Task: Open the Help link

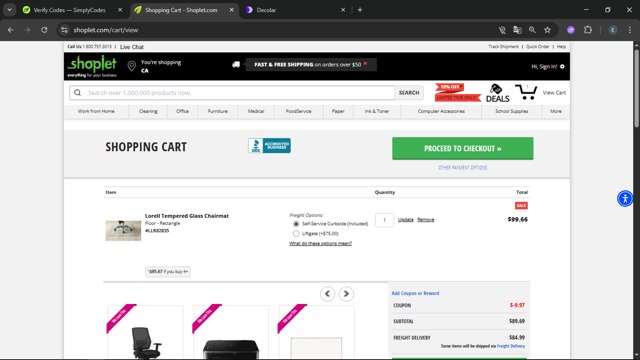Action: pos(561,47)
